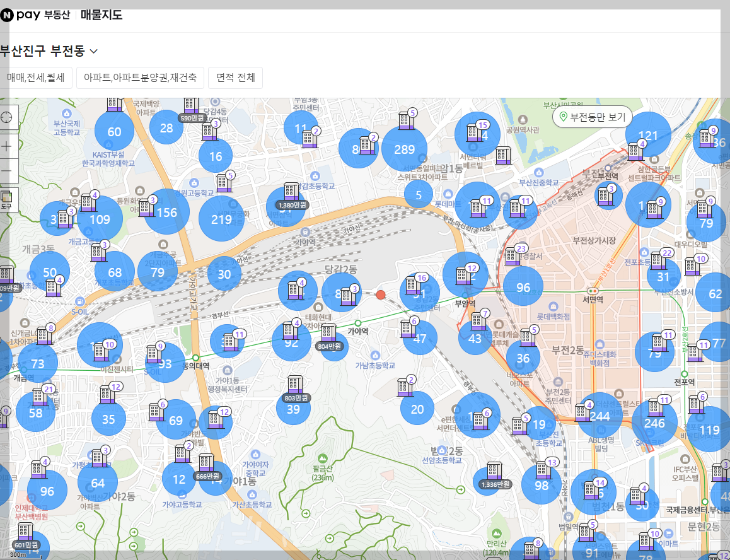
Task: Click the 31 listings cluster
Action: tap(663, 277)
